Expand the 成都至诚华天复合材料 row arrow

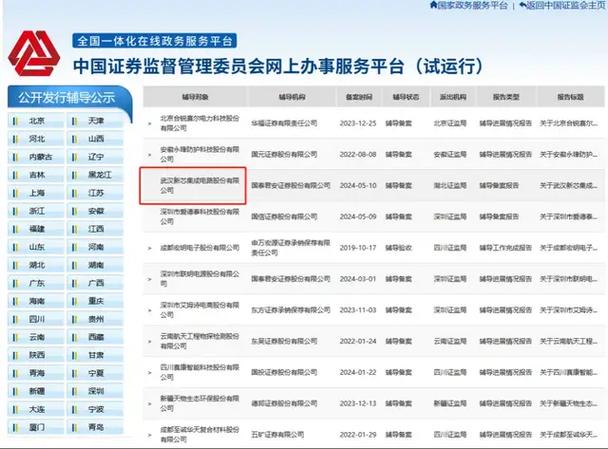point(150,435)
